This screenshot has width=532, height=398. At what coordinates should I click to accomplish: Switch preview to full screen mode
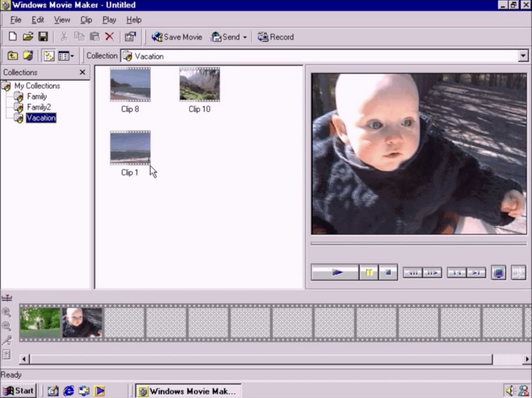pyautogui.click(x=498, y=273)
